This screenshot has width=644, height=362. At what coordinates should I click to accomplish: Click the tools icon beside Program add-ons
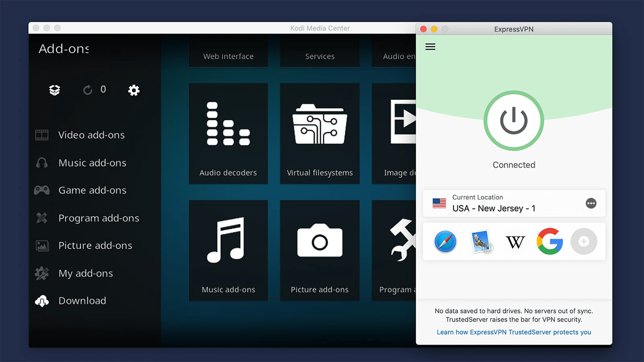[x=42, y=218]
